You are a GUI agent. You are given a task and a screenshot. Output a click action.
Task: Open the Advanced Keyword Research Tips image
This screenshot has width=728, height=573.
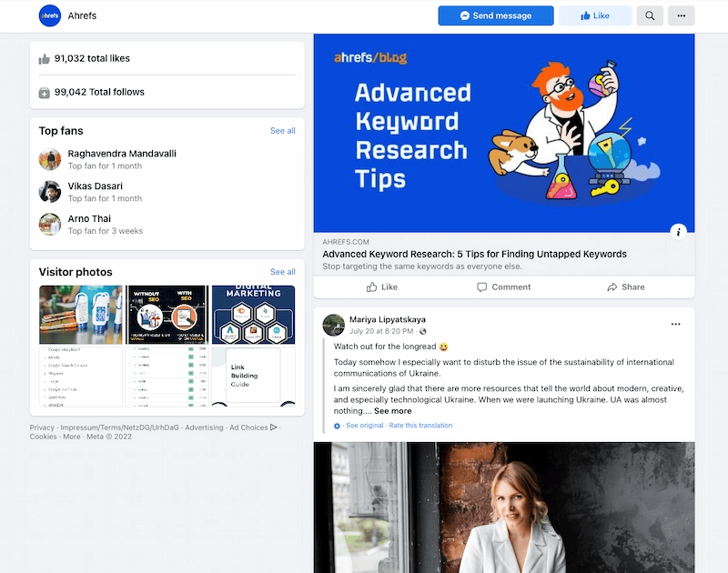(504, 133)
